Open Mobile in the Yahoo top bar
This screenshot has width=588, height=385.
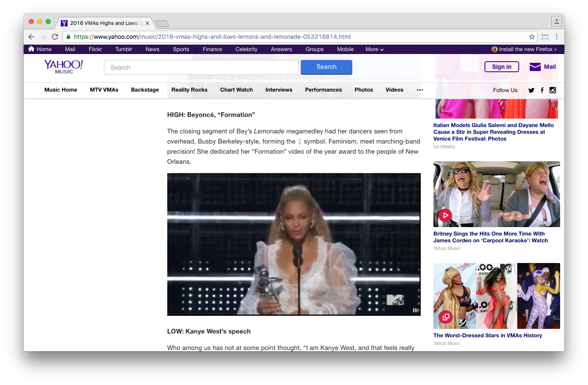(x=346, y=49)
